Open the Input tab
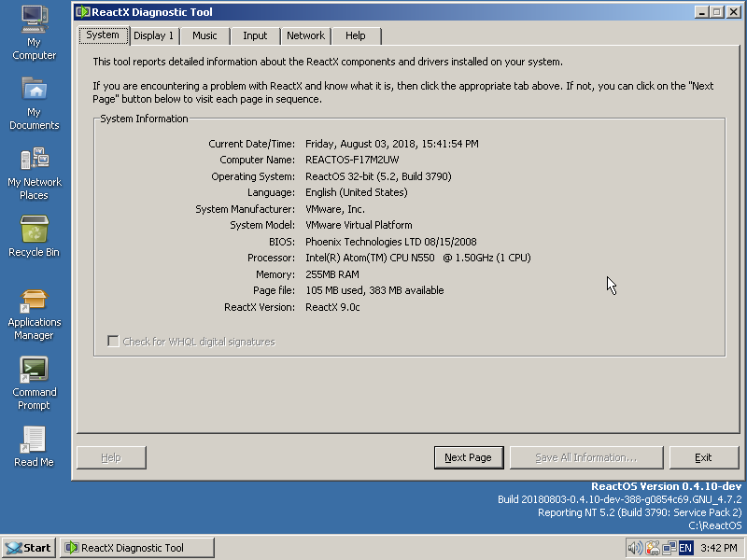Image resolution: width=747 pixels, height=560 pixels. point(255,35)
